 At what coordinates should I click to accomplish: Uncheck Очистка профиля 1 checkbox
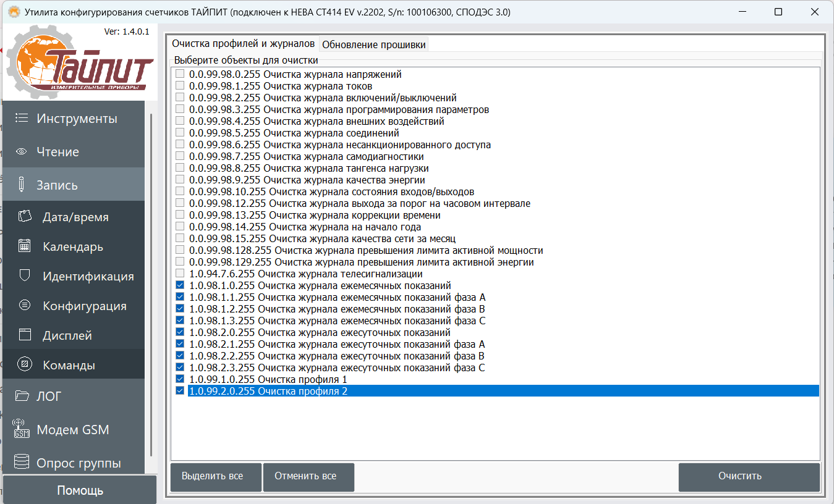pyautogui.click(x=180, y=379)
